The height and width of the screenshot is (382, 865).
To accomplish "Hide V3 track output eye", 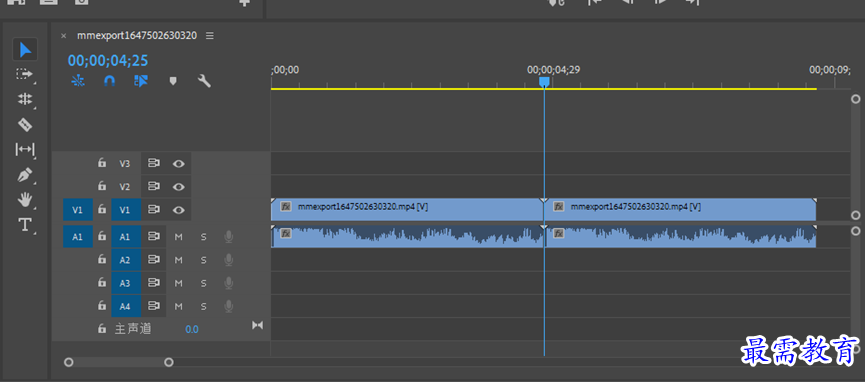I will (x=178, y=163).
